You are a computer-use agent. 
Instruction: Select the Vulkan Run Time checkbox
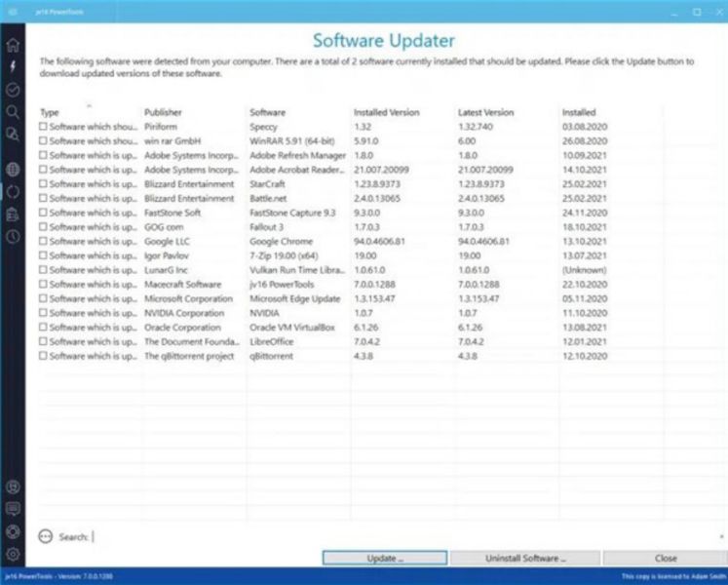[x=43, y=270]
